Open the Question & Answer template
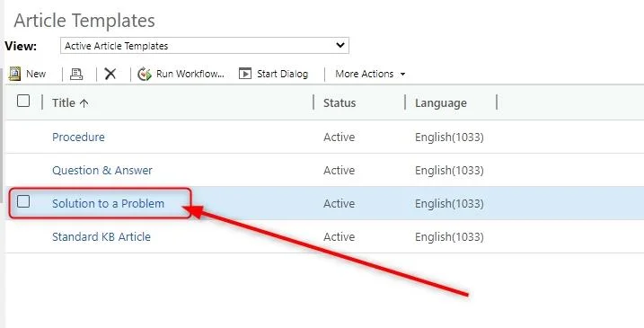644x328 pixels. [102, 170]
